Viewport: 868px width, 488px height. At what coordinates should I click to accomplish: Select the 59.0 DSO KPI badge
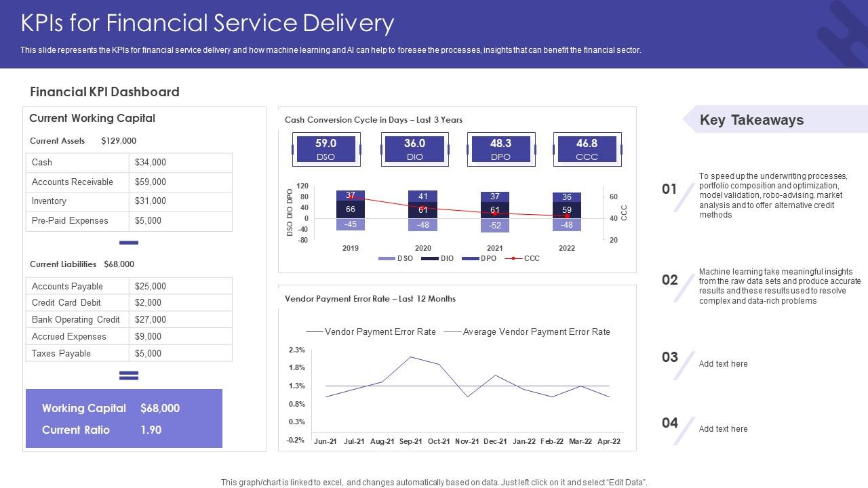tap(326, 148)
